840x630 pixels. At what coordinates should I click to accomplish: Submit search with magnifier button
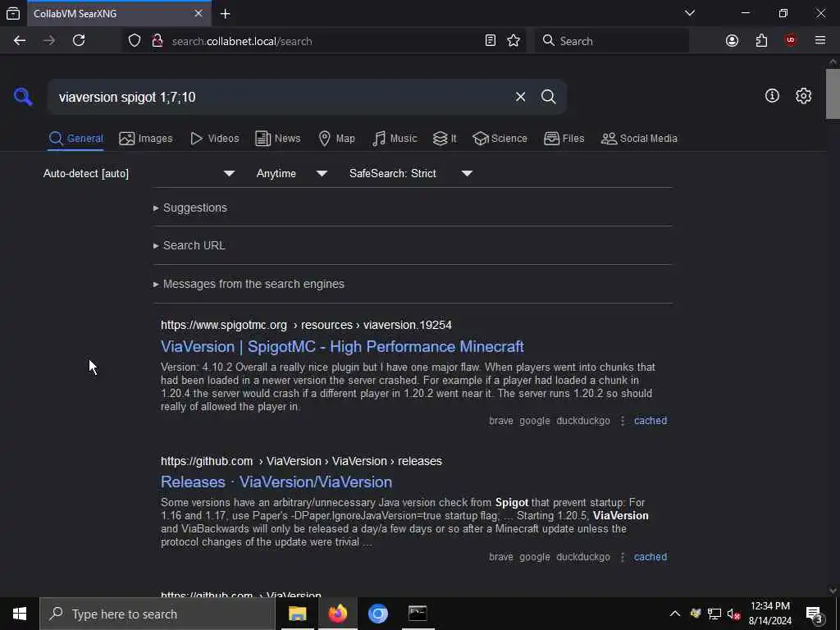tap(549, 97)
